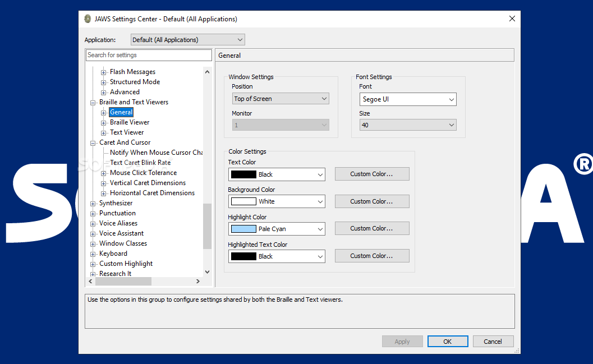Expand Mouse Click Tolerance node
593x364 pixels.
tap(103, 173)
